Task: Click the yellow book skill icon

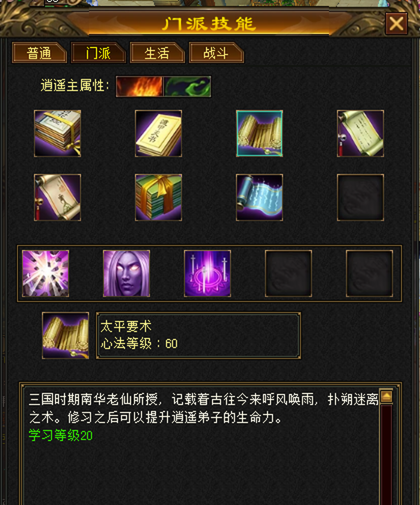Action: click(159, 134)
